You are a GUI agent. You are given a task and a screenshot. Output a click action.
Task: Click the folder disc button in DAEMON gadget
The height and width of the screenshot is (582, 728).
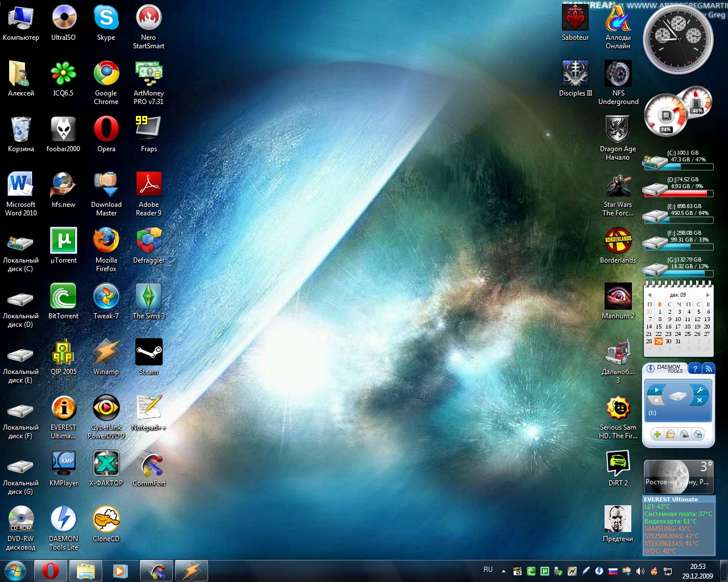671,434
